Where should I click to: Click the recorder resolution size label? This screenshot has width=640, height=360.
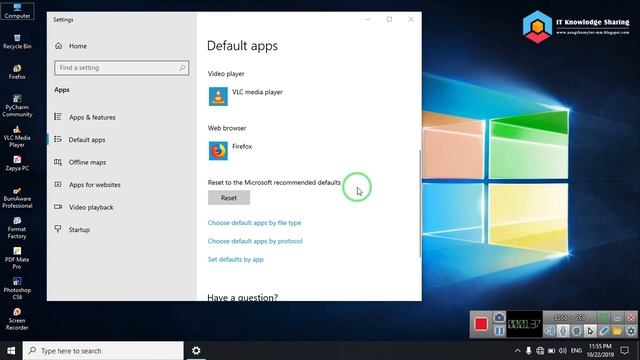click(570, 318)
